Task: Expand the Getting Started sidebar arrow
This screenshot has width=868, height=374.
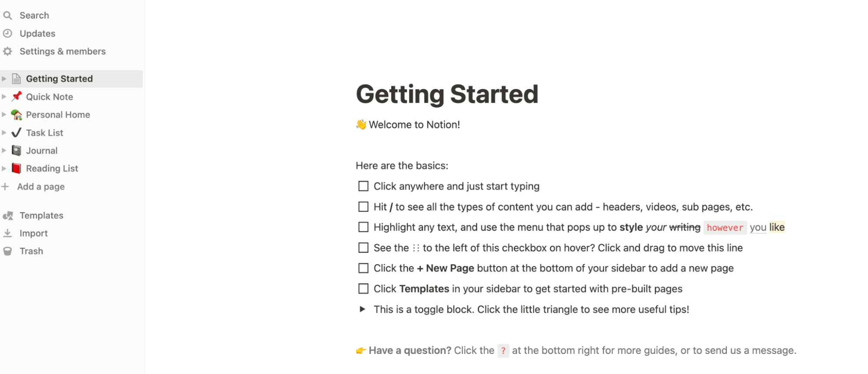Action: click(x=4, y=79)
